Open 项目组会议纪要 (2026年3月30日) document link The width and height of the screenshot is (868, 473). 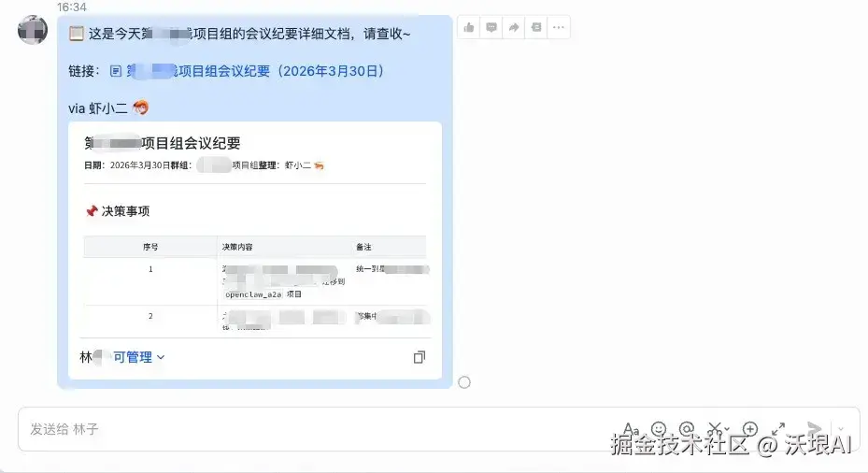click(x=254, y=71)
